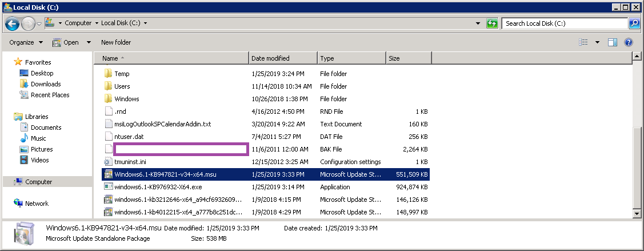The width and height of the screenshot is (644, 251).
Task: Click the Open toolbar button
Action: (66, 42)
